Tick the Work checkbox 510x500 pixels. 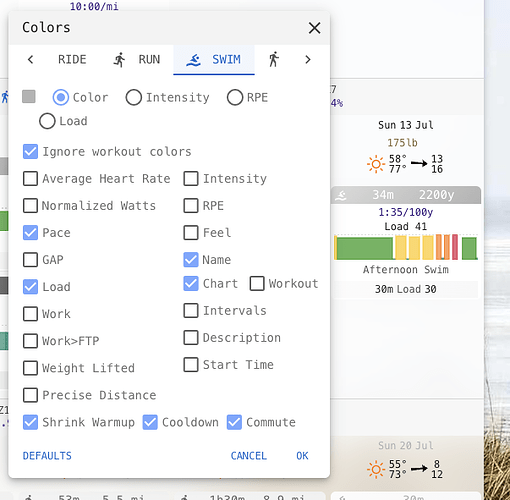(x=30, y=314)
